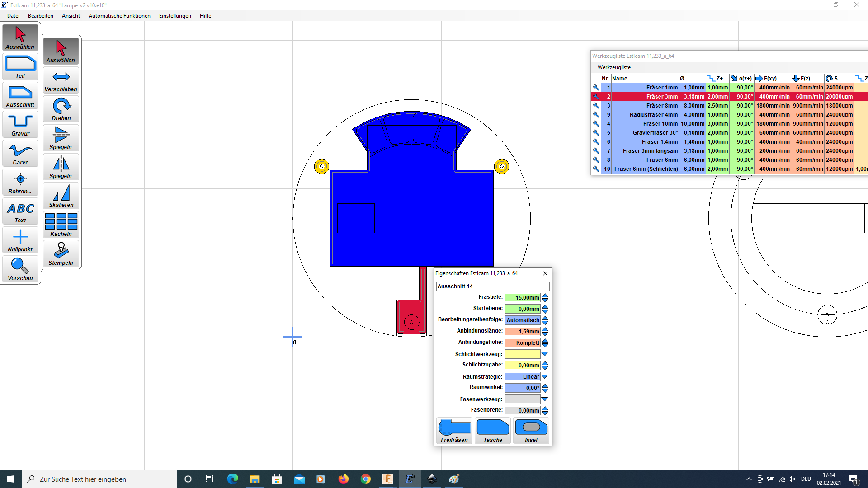Click the Stempeln stamp tool

(61, 254)
